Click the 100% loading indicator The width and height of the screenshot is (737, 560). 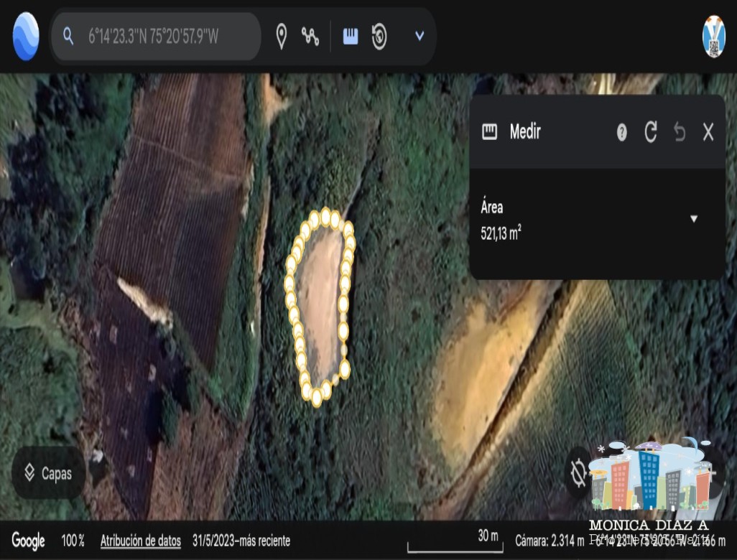pos(73,541)
